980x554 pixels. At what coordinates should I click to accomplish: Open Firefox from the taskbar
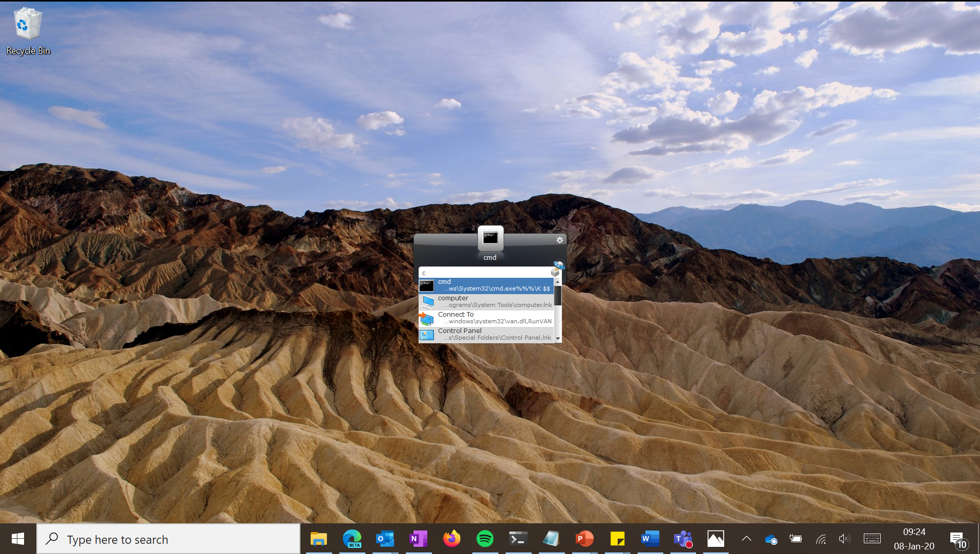[x=451, y=539]
